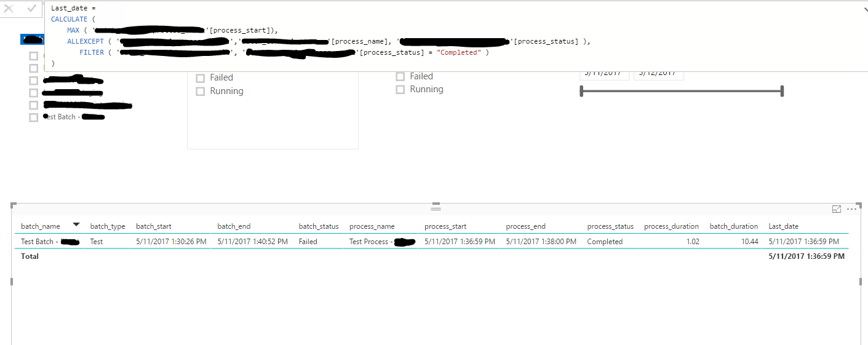Sort by the batch_start column header
This screenshot has width=868, height=345.
(153, 226)
